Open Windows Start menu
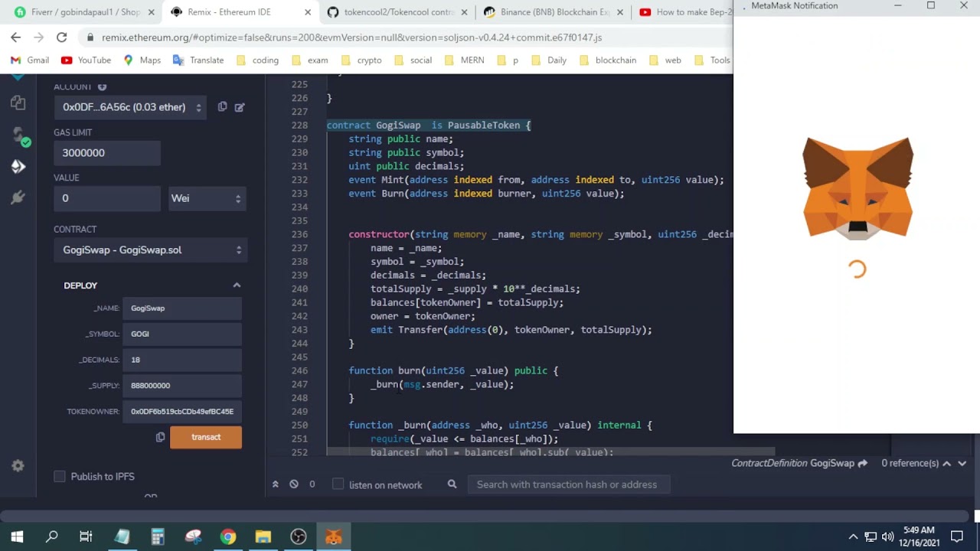Screen dimensions: 980x551 [x=17, y=536]
